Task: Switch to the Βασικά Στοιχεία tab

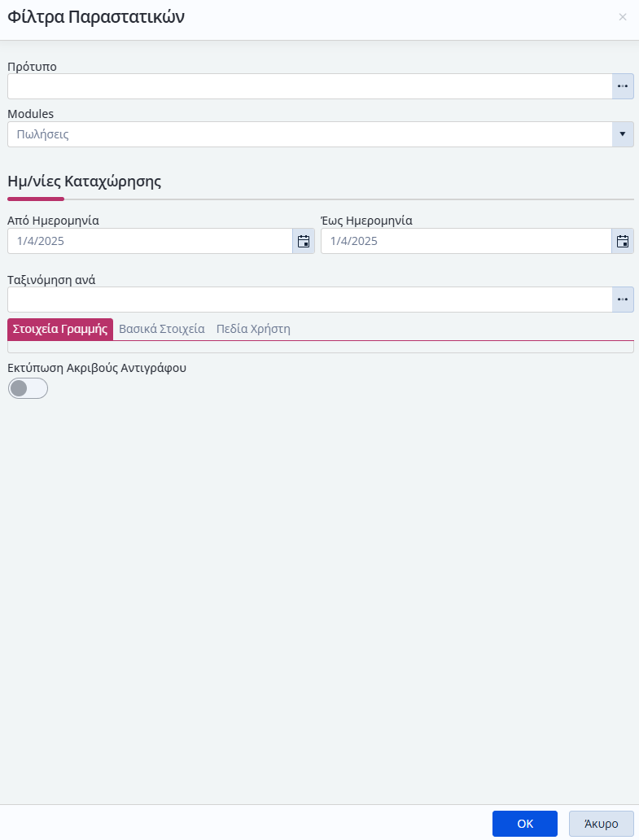Action: (x=162, y=329)
